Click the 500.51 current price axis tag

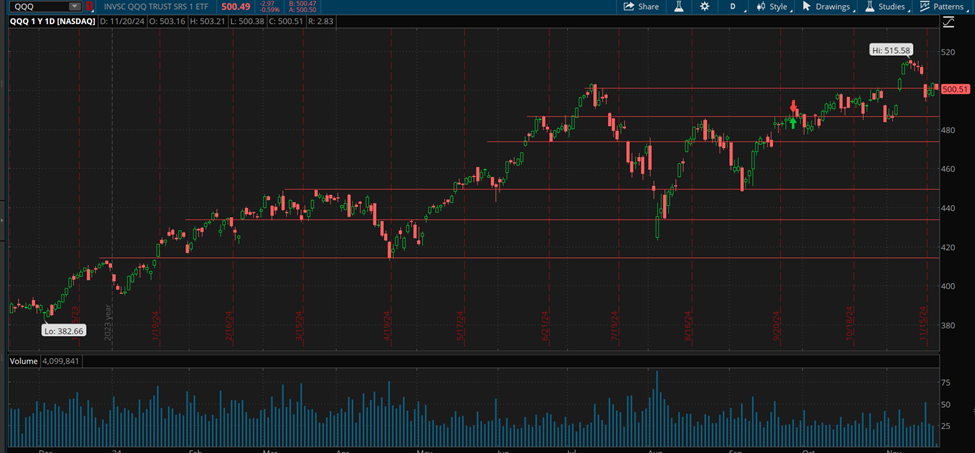[x=957, y=89]
